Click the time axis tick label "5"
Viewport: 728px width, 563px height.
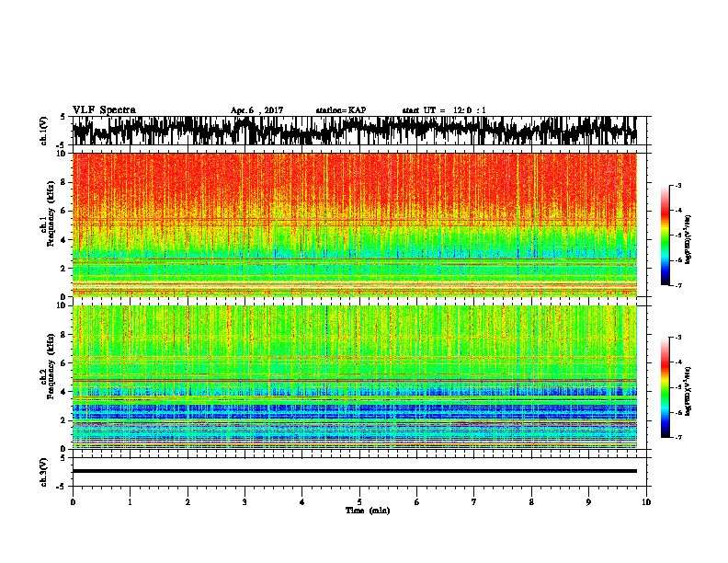(359, 502)
